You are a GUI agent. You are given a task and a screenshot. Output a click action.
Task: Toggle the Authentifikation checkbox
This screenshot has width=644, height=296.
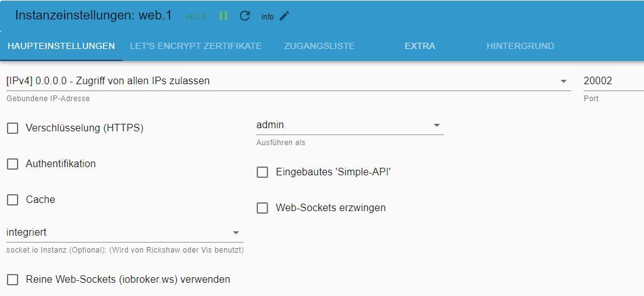pyautogui.click(x=13, y=164)
